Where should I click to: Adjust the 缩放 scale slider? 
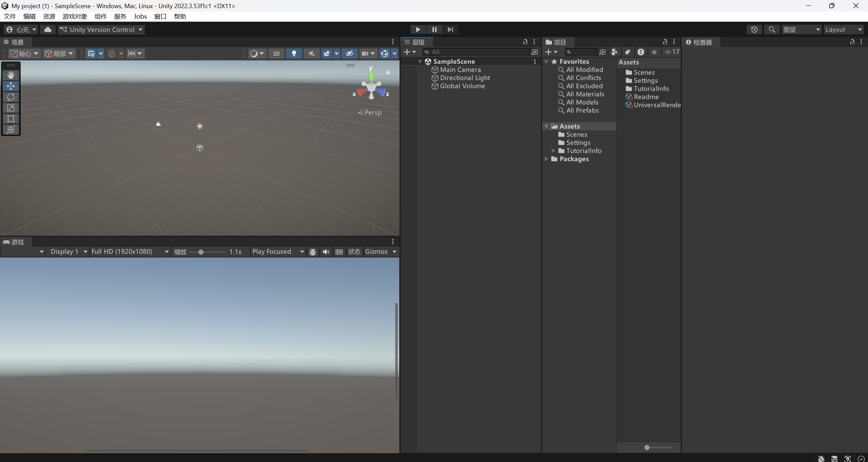(x=201, y=252)
